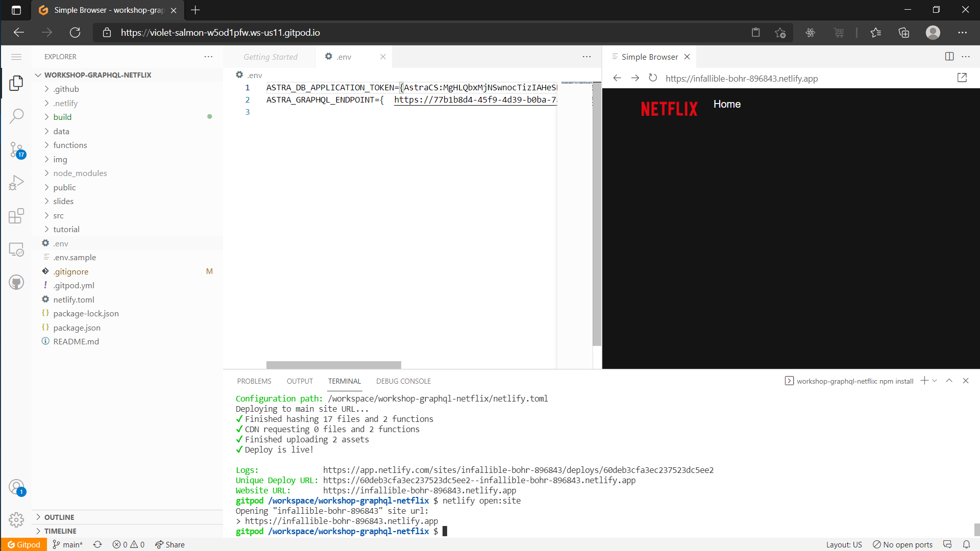This screenshot has width=980, height=551.
Task: Open the Remote Explorer view
Action: click(x=17, y=249)
